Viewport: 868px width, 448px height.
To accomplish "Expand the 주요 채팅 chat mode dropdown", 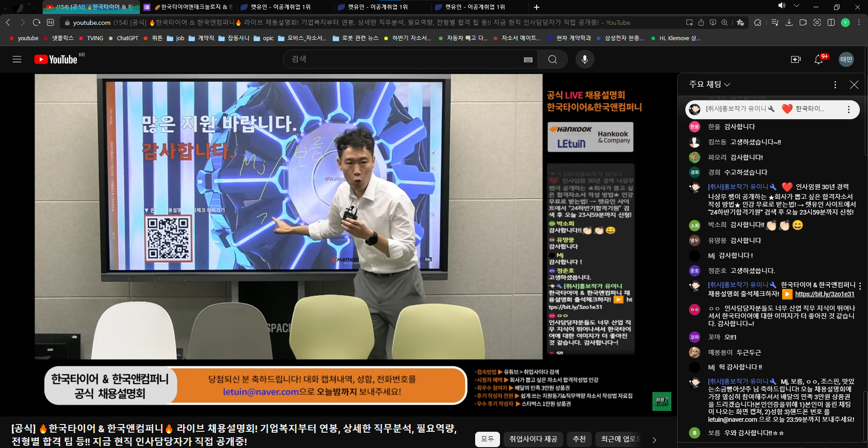I will [x=709, y=84].
